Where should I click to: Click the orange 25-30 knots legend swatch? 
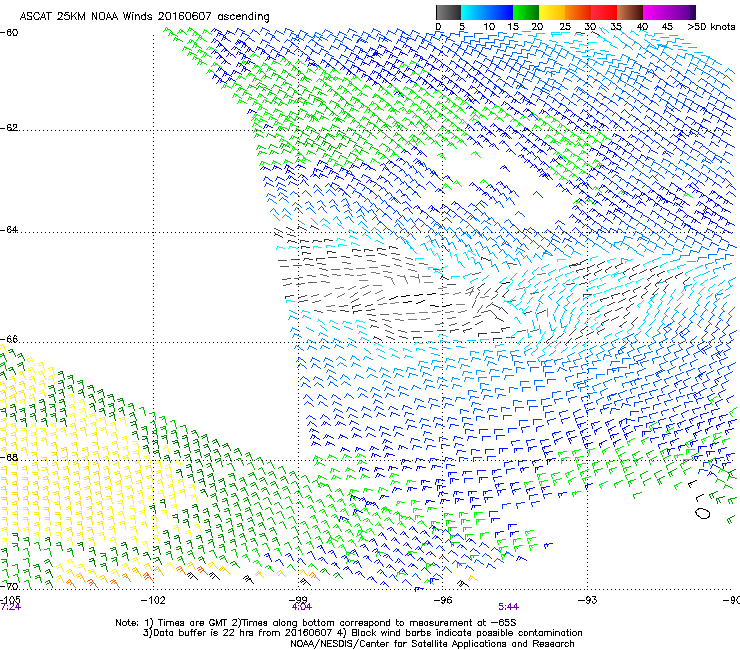(x=578, y=12)
